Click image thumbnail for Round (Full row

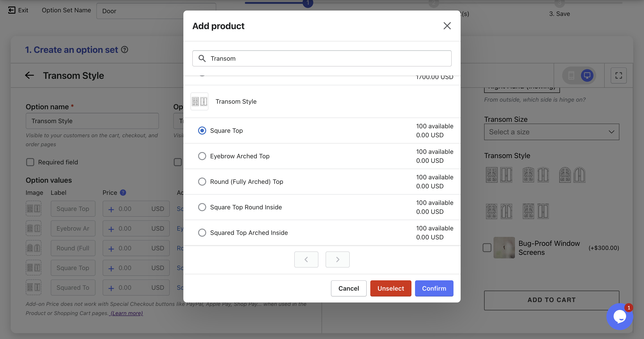(34, 248)
